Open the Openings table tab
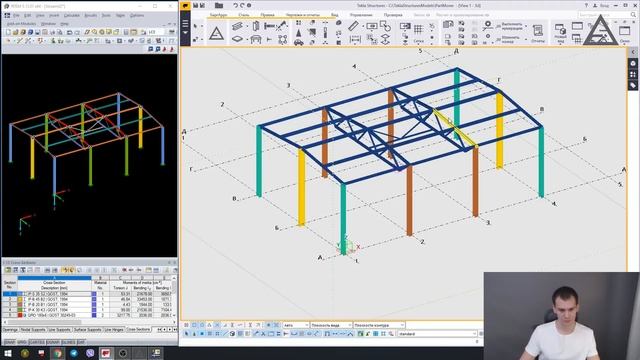 (11, 329)
